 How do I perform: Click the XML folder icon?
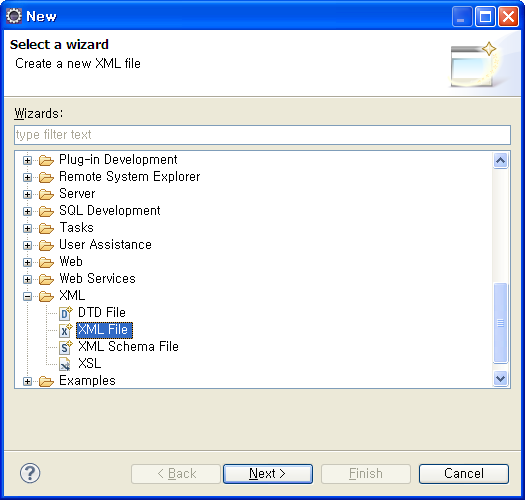(46, 296)
